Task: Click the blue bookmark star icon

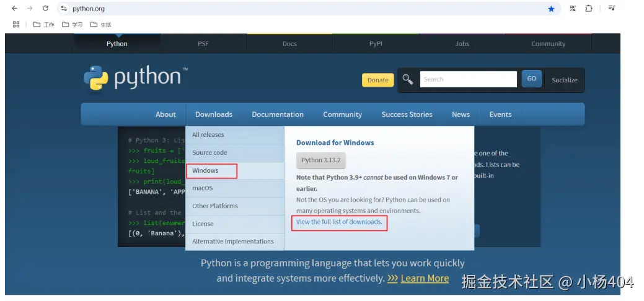Action: point(551,9)
